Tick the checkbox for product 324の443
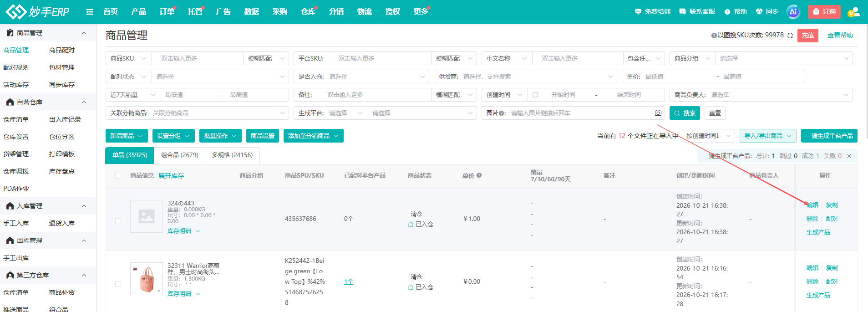This screenshot has height=312, width=868. point(118,221)
